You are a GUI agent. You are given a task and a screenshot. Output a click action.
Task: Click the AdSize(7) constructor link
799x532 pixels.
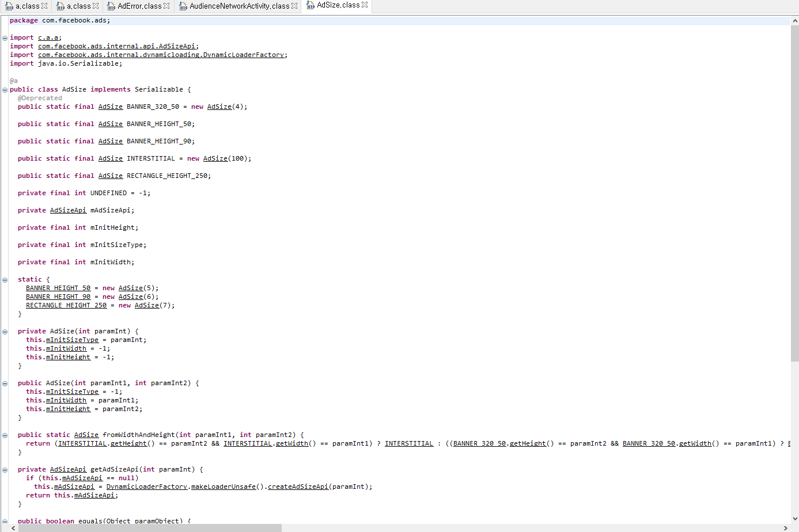point(147,306)
